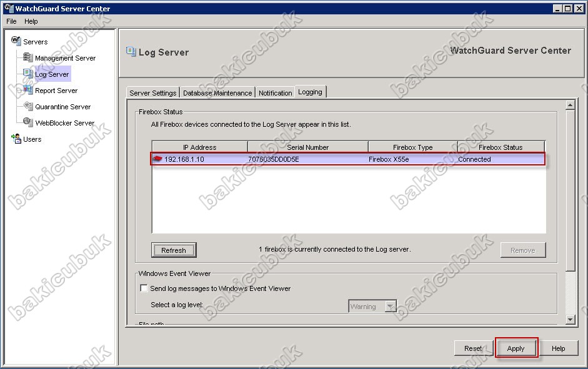
Task: Click the Users icon in sidebar
Action: pyautogui.click(x=16, y=139)
